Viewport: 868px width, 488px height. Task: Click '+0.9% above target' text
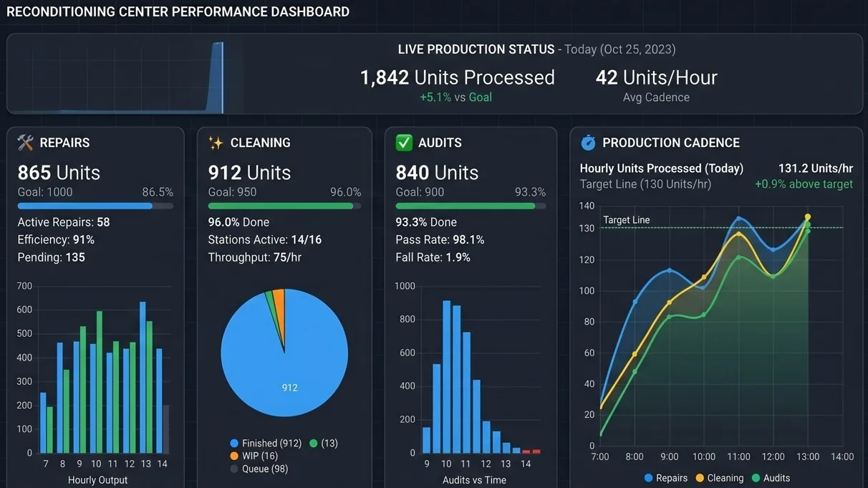[x=804, y=184]
